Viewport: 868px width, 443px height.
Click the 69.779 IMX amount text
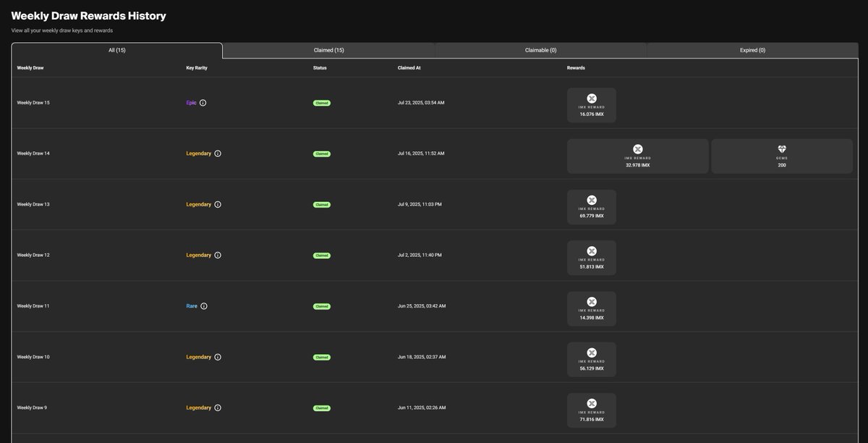[x=592, y=216]
